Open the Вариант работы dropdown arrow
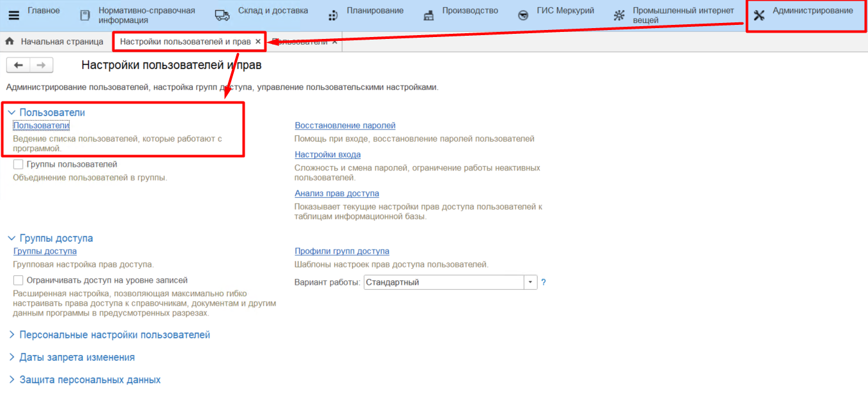Image resolution: width=868 pixels, height=408 pixels. pos(531,282)
